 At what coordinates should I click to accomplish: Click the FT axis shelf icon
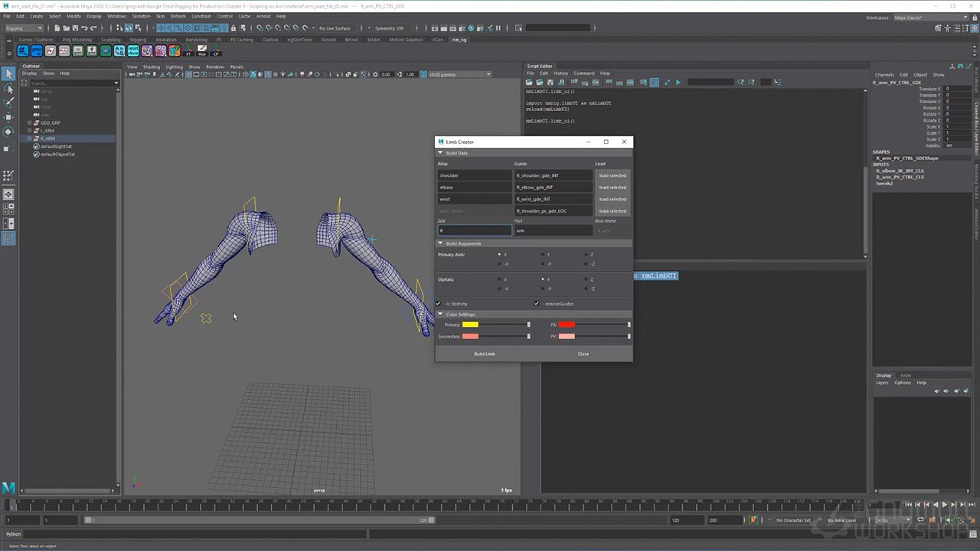pos(188,51)
